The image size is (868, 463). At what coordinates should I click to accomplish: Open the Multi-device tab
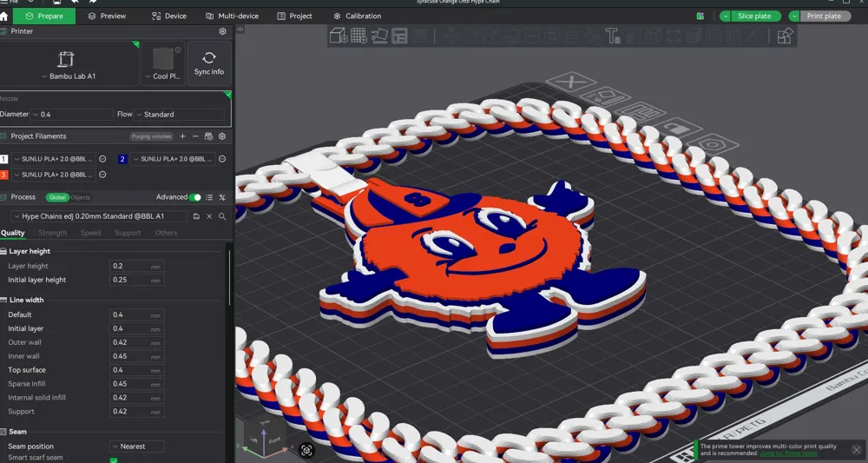[233, 16]
